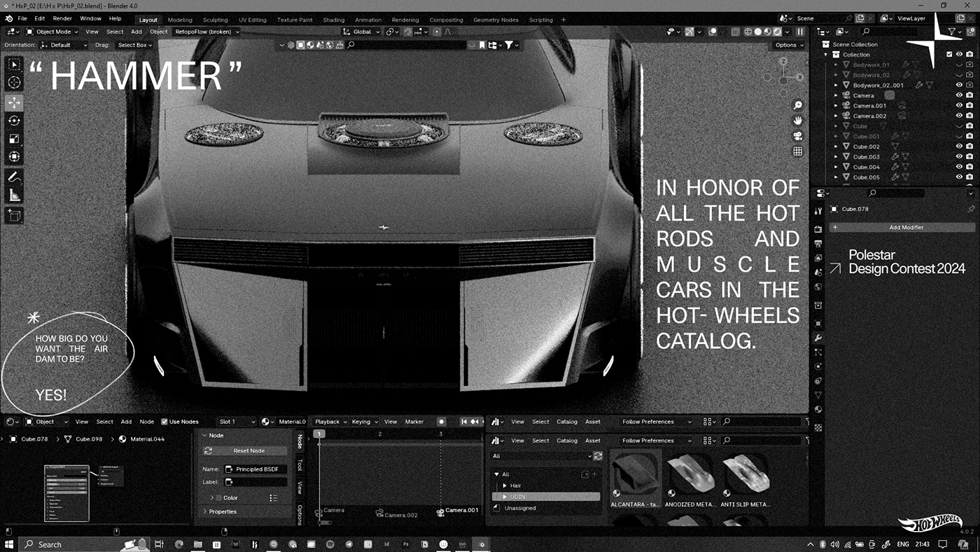Open the Windows Start menu

click(x=9, y=544)
